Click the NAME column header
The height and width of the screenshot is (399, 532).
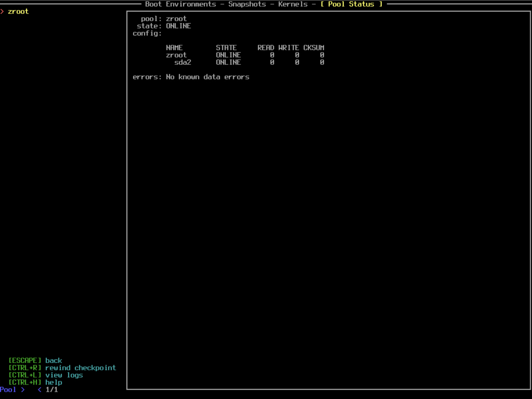174,48
